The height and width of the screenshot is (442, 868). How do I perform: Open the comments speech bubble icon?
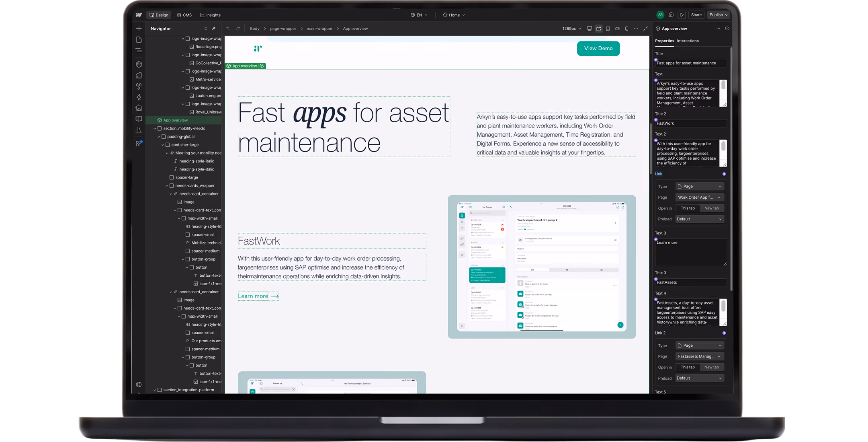coord(671,15)
